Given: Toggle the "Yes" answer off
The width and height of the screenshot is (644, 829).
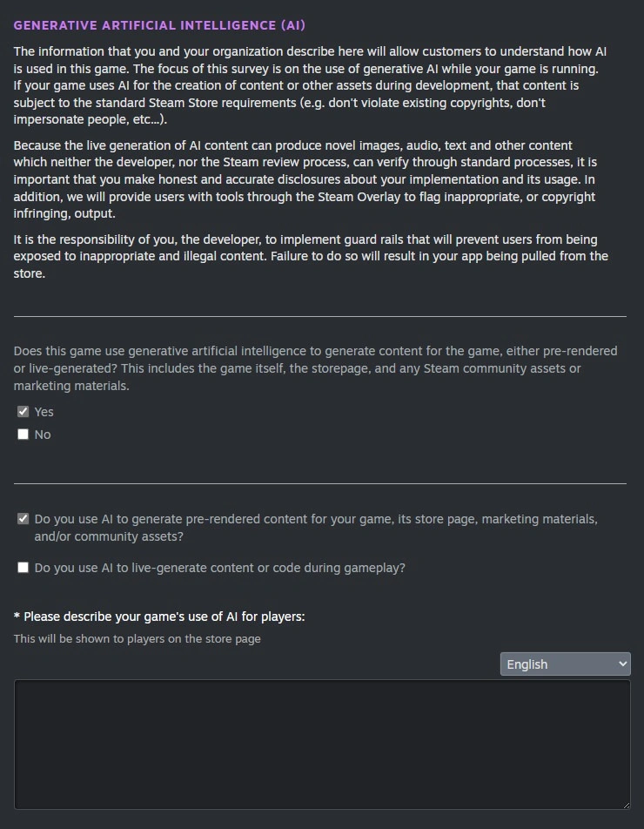Looking at the screenshot, I should point(23,411).
